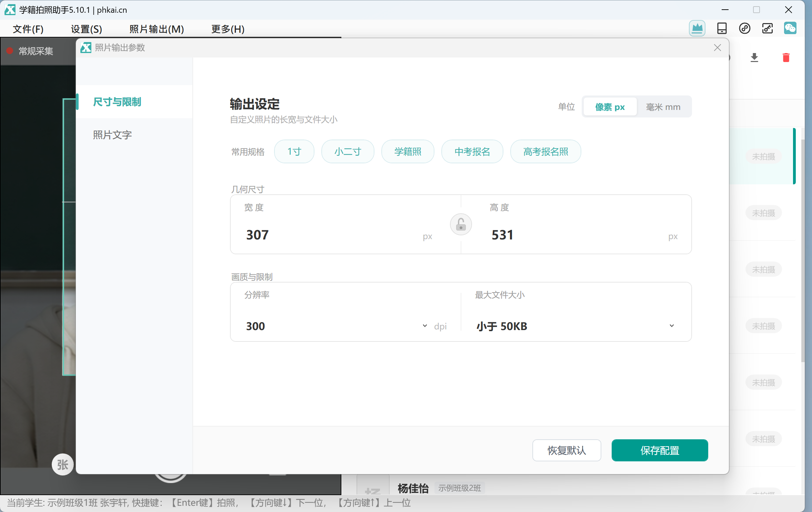Screen dimensions: 812x512
Task: Choose the 高考报名照 preset
Action: (545, 152)
